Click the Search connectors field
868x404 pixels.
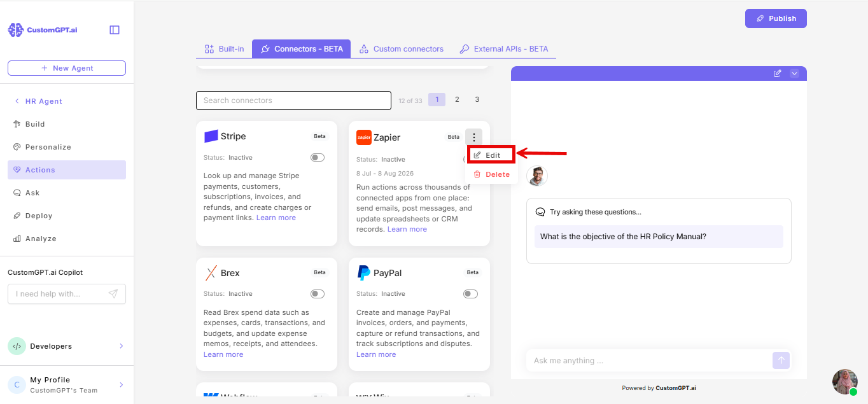293,101
